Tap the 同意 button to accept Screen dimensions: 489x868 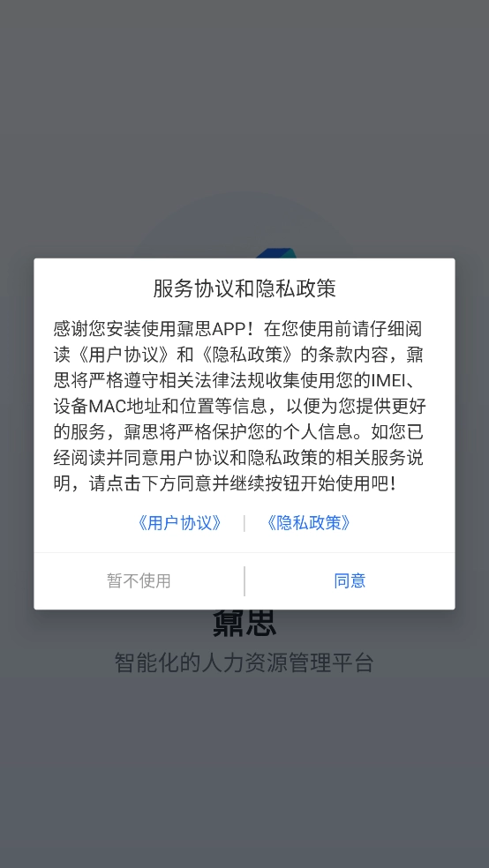(x=350, y=580)
